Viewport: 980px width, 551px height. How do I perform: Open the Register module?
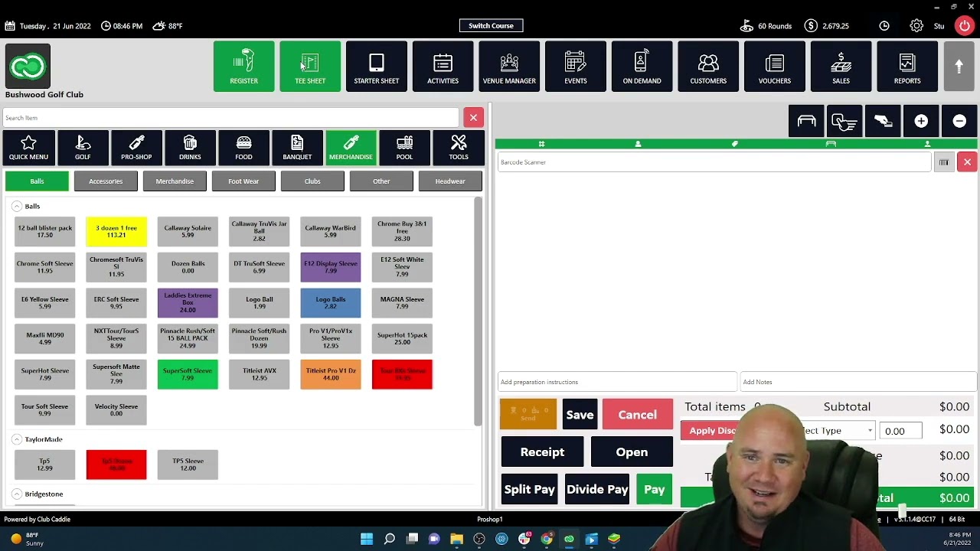pyautogui.click(x=243, y=67)
